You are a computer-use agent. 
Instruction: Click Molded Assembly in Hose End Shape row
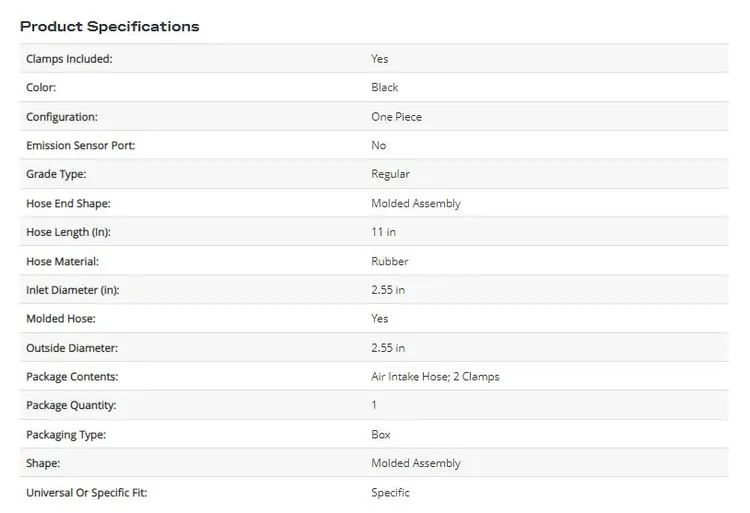[x=416, y=203]
